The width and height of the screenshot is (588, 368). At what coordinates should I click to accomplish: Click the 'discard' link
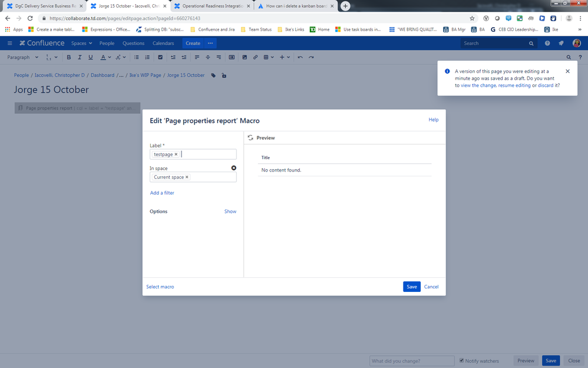click(546, 86)
